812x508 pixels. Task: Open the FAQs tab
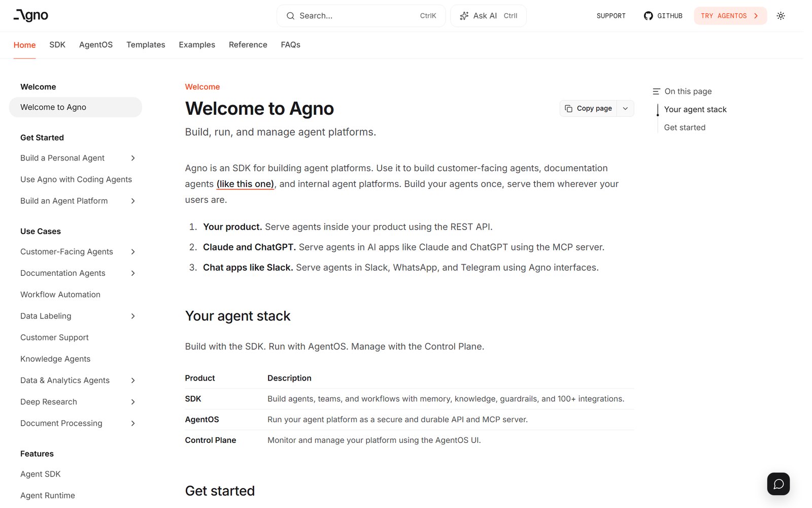(291, 45)
